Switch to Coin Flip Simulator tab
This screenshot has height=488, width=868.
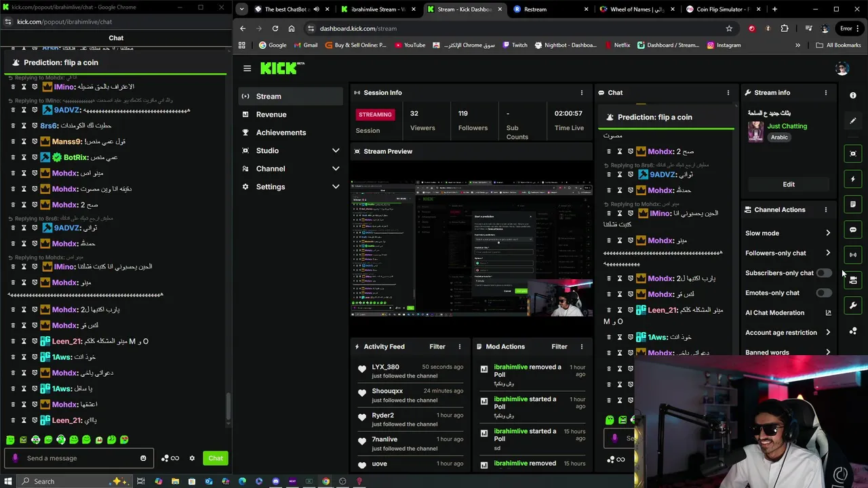(723, 9)
